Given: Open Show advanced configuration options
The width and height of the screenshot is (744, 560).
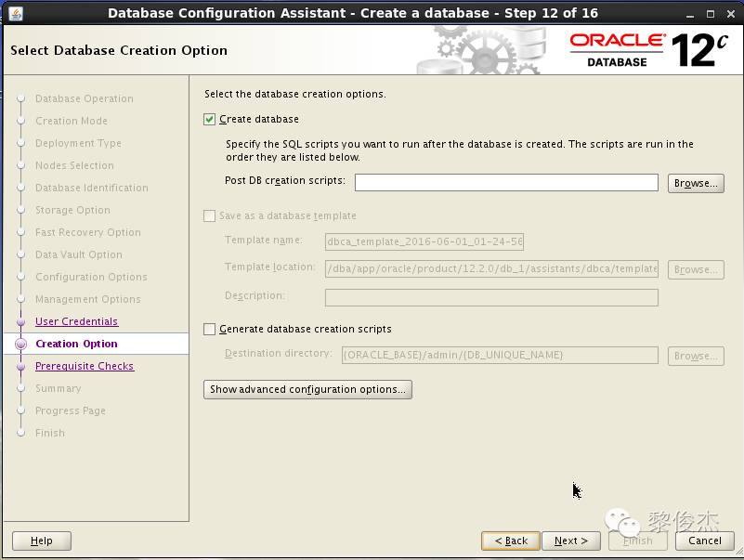Looking at the screenshot, I should coord(307,390).
